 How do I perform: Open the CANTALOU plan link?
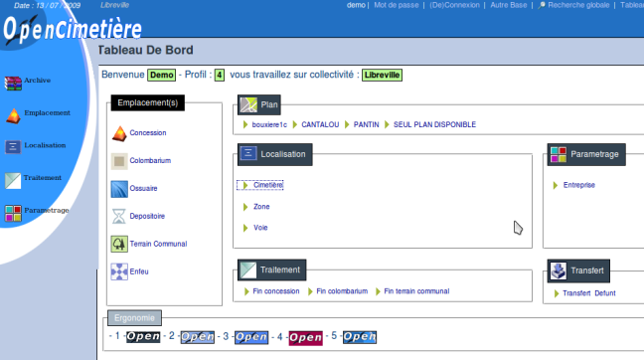point(320,124)
